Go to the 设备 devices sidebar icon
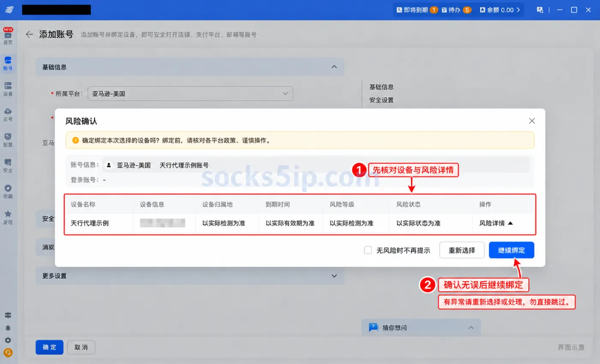This screenshot has height=364, width=600. [x=8, y=89]
